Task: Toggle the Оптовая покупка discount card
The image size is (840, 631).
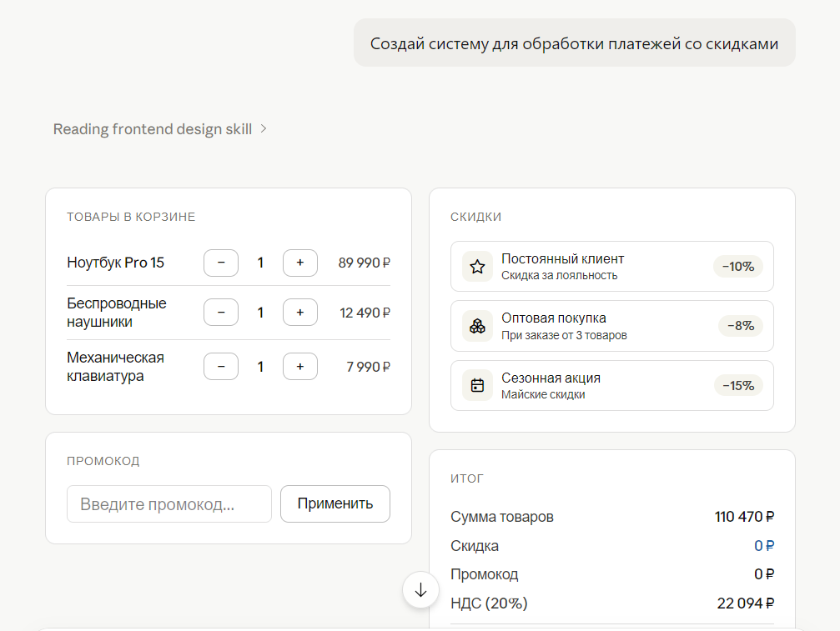Action: pyautogui.click(x=611, y=326)
